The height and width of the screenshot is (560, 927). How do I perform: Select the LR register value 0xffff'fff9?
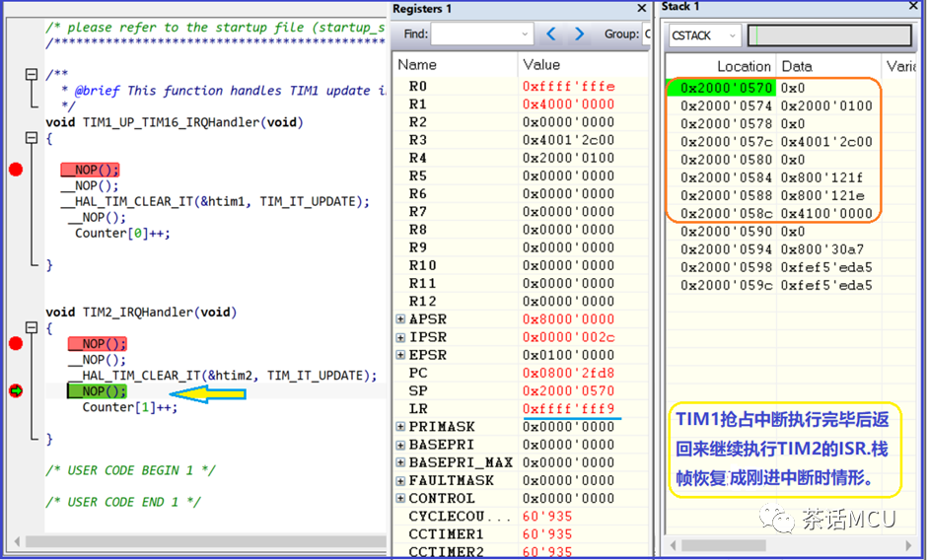569,408
